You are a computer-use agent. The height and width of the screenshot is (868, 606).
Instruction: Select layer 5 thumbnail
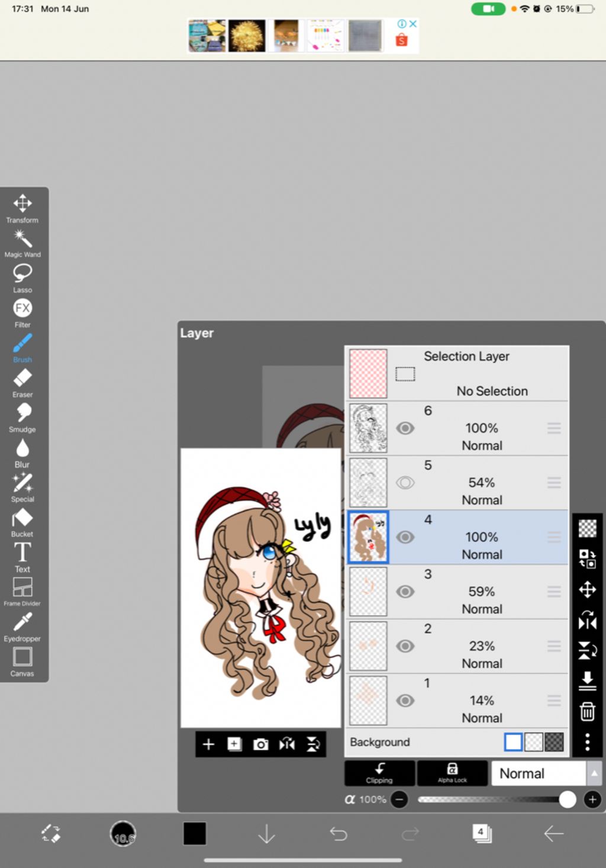[x=368, y=483]
